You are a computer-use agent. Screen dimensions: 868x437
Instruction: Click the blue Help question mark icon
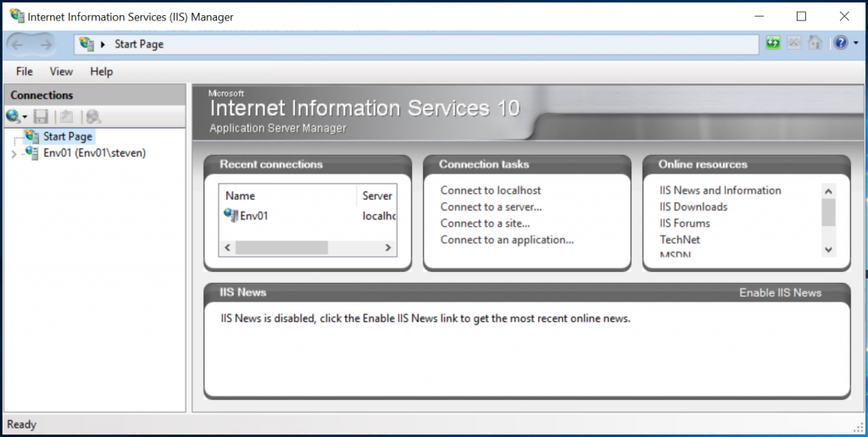pyautogui.click(x=840, y=42)
